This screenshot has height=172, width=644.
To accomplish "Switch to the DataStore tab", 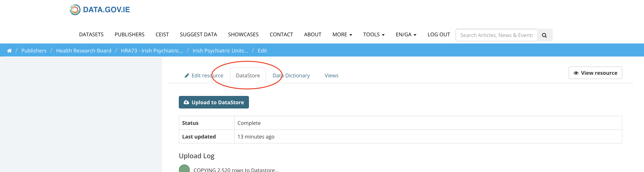I will tap(248, 76).
